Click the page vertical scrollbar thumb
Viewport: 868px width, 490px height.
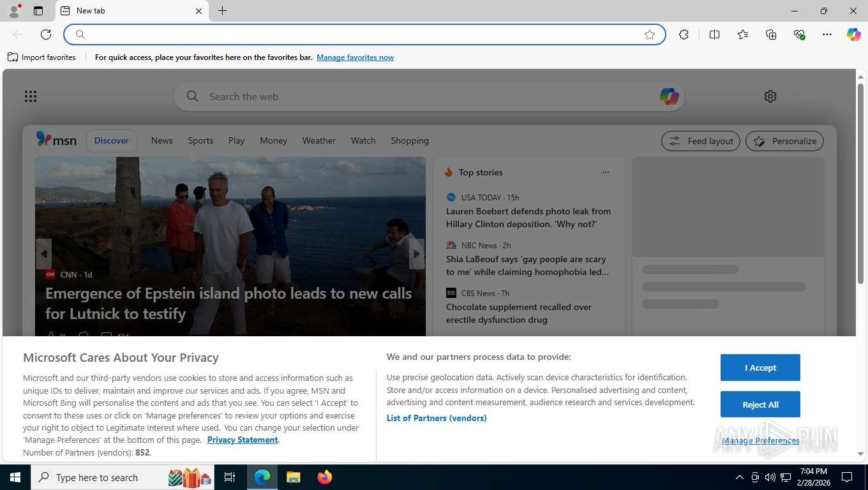[860, 183]
